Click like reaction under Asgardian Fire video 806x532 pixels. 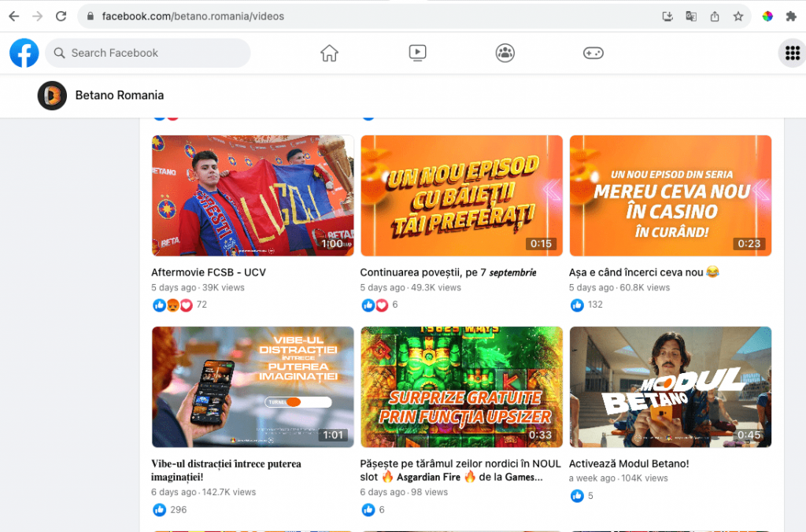[x=368, y=510]
